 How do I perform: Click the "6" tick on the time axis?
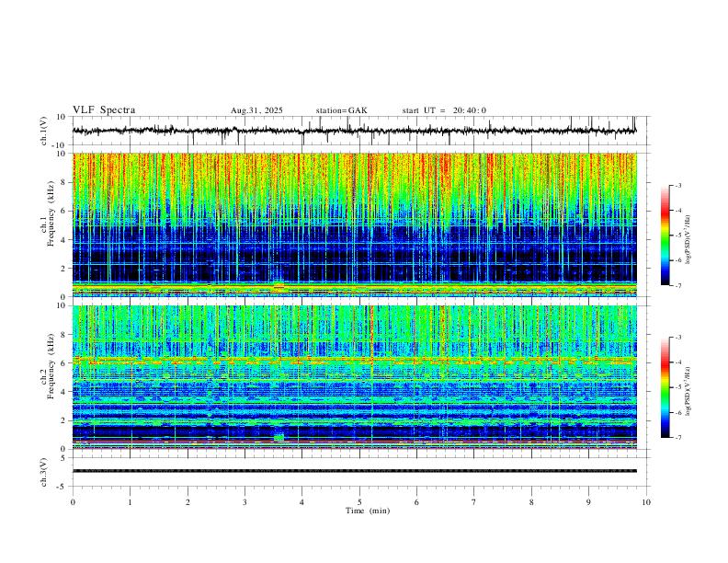point(416,502)
